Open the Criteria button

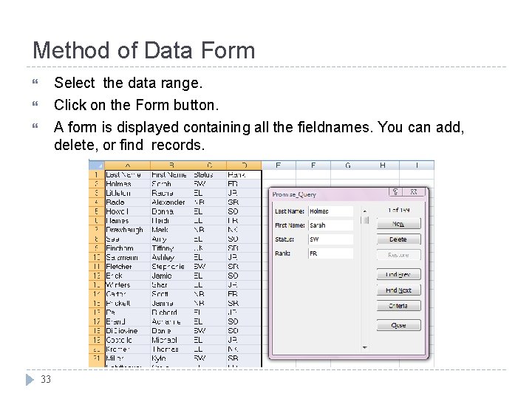pos(399,306)
